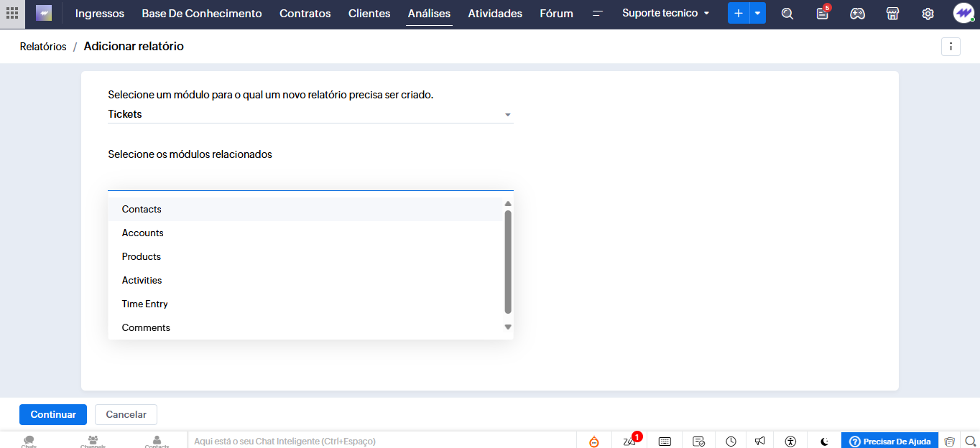Screen dimensions: 980x448
Task: Open the Suporte tecnico department dropdown
Action: (665, 14)
